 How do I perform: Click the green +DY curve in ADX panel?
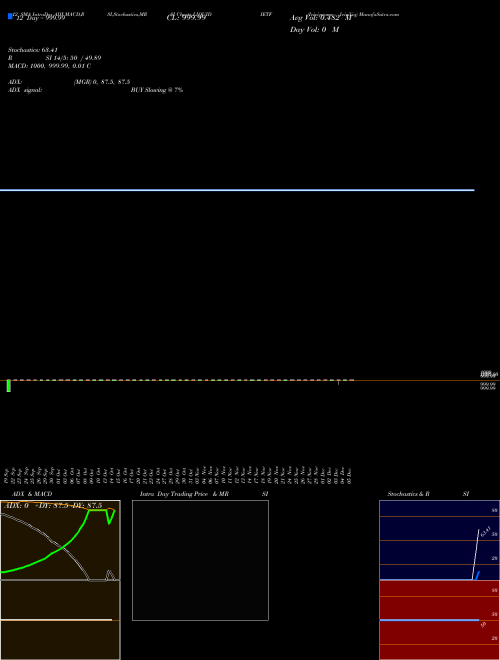(x=63, y=546)
